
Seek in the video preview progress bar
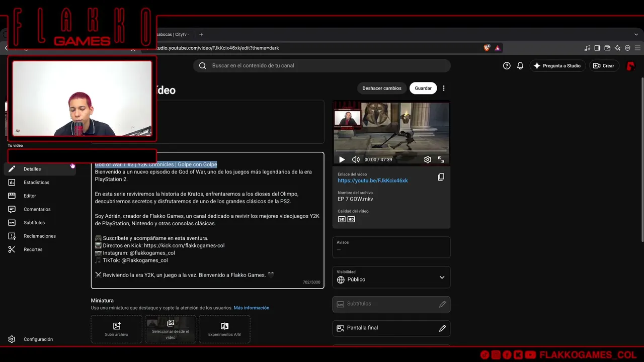point(391,151)
